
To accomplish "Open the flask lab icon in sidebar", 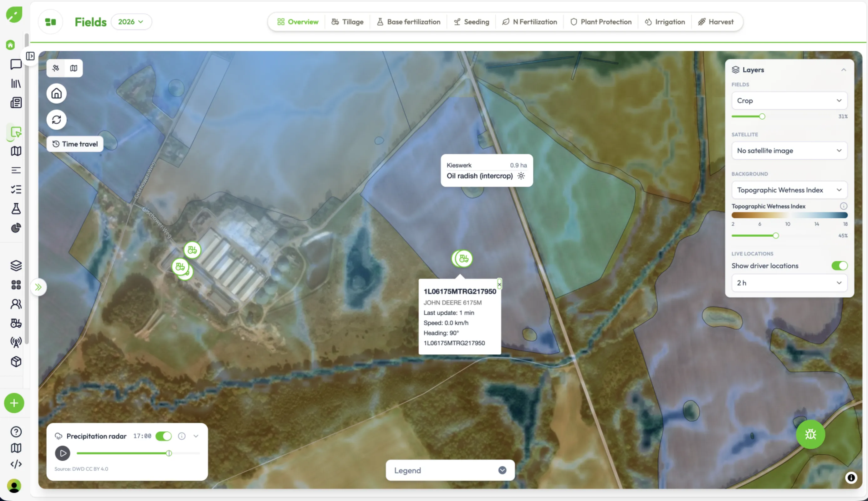I will coord(16,209).
